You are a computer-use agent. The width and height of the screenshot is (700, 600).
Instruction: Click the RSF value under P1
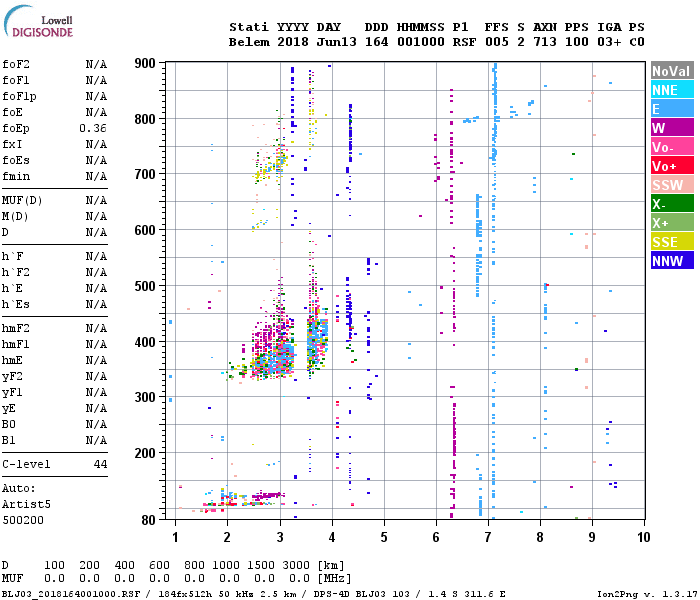[465, 42]
